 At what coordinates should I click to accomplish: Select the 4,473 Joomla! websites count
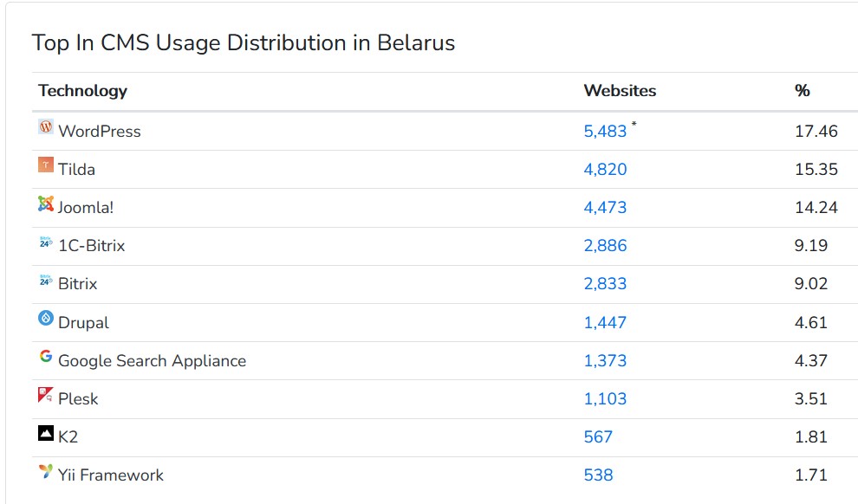[x=605, y=208]
